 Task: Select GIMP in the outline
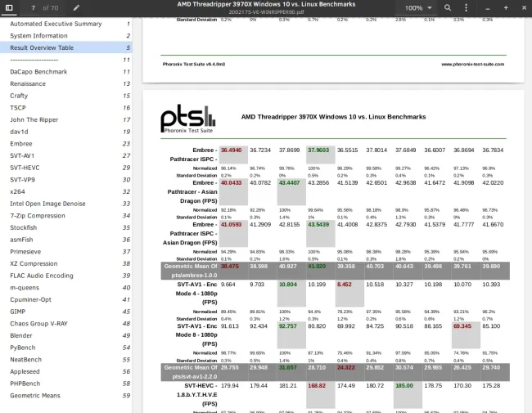pos(65,312)
